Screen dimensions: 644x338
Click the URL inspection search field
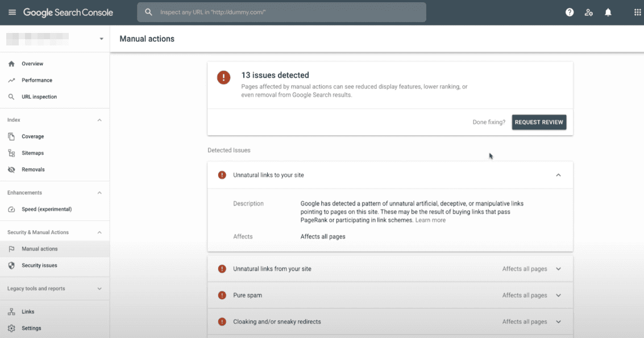281,12
